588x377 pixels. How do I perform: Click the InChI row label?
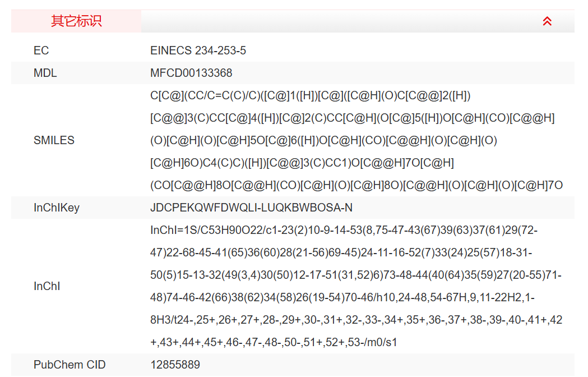click(47, 286)
